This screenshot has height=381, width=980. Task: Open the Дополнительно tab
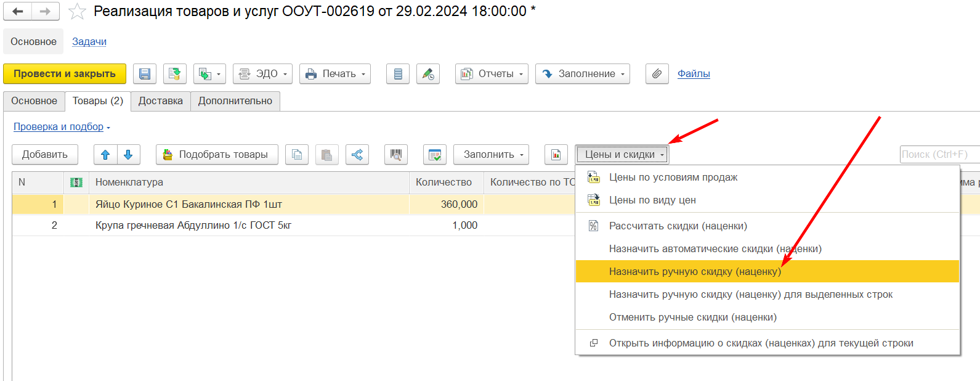tap(235, 101)
